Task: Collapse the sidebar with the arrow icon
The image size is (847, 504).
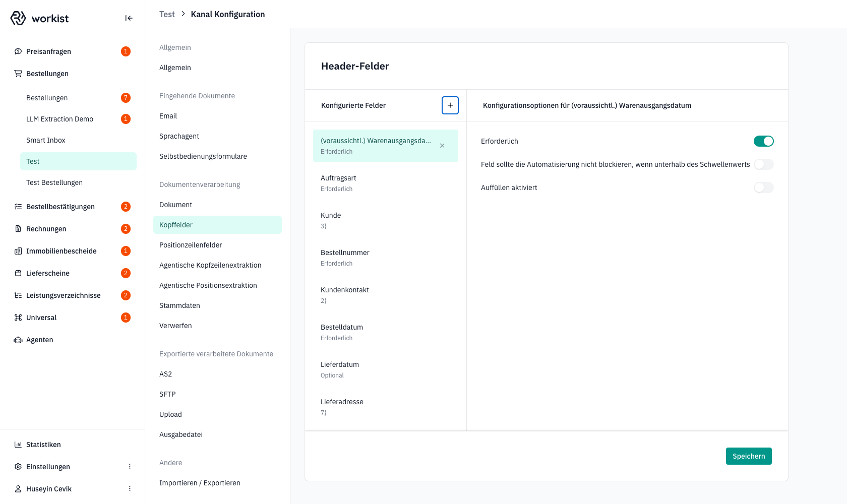Action: point(129,18)
